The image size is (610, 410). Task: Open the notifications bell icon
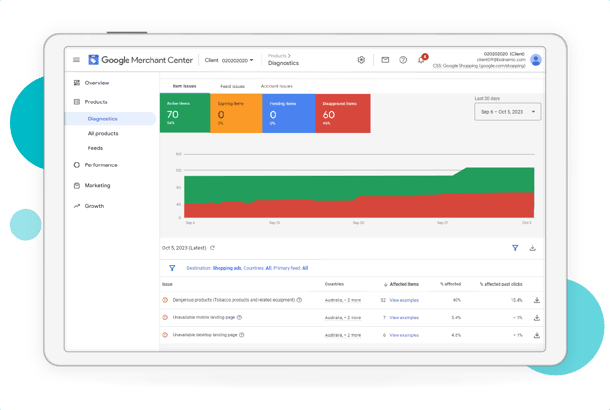coord(421,60)
